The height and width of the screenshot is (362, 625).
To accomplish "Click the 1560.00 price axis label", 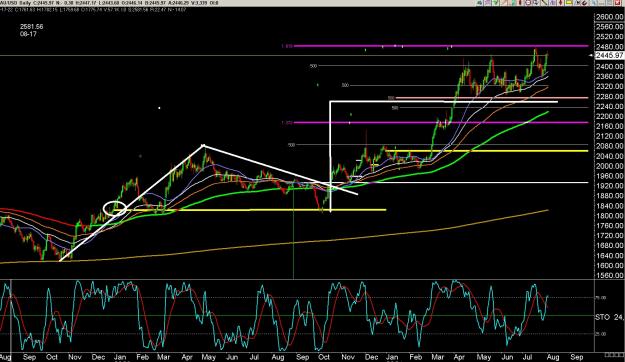I will pyautogui.click(x=609, y=275).
